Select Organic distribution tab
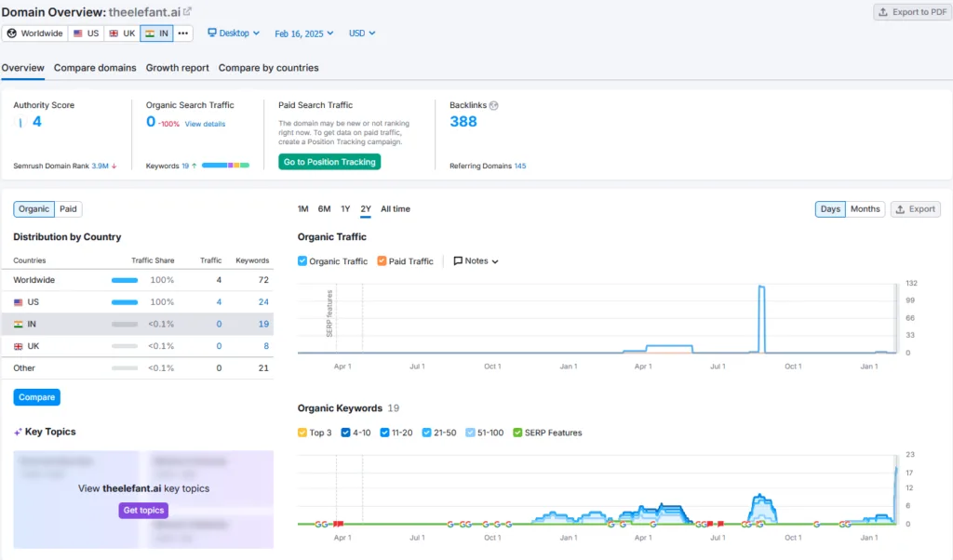 (34, 209)
